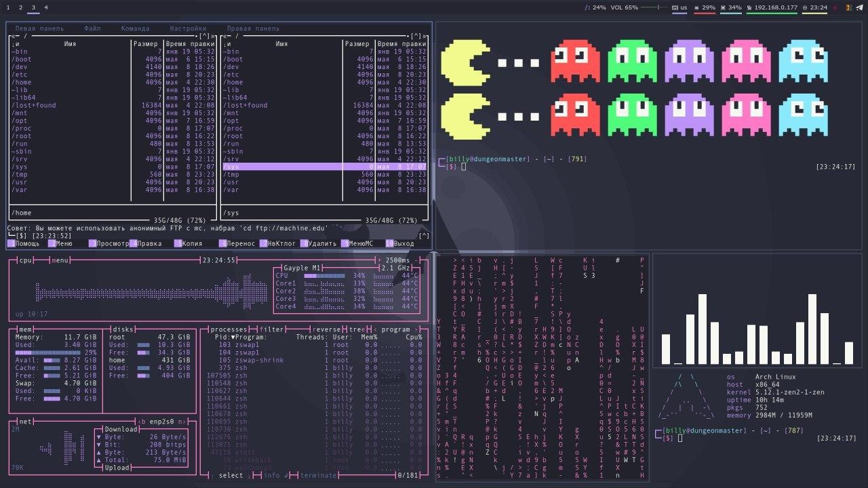The height and width of the screenshot is (488, 868).
Task: Click the select up arrow in btop
Action: click(213, 476)
